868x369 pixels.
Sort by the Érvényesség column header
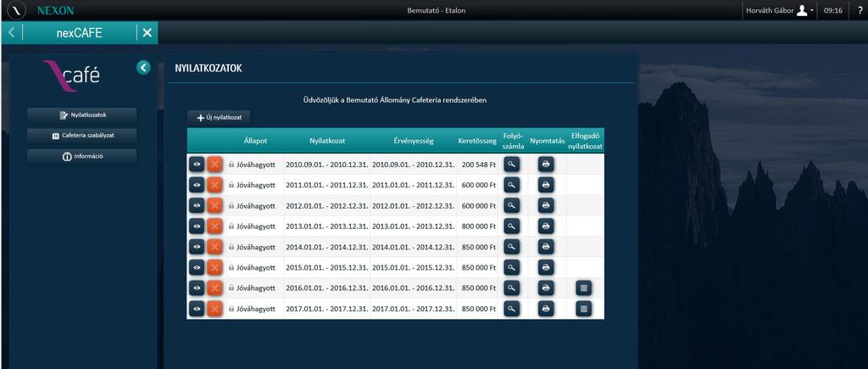(413, 141)
